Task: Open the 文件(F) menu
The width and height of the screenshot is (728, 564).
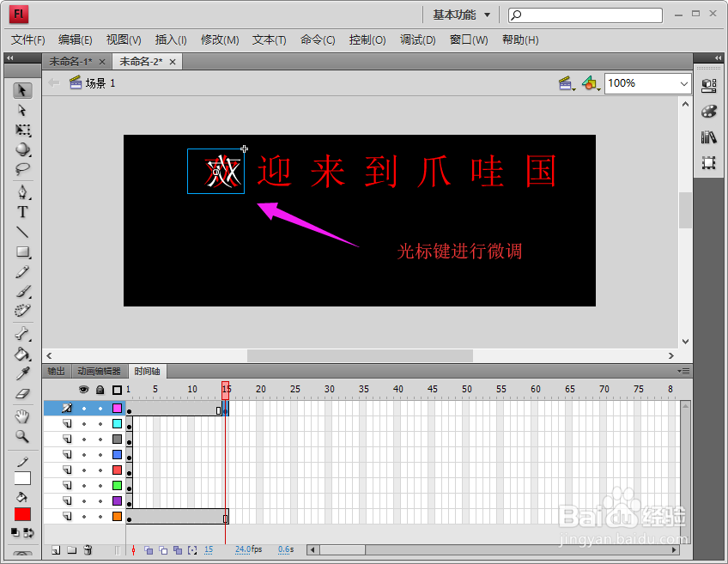Action: 27,40
